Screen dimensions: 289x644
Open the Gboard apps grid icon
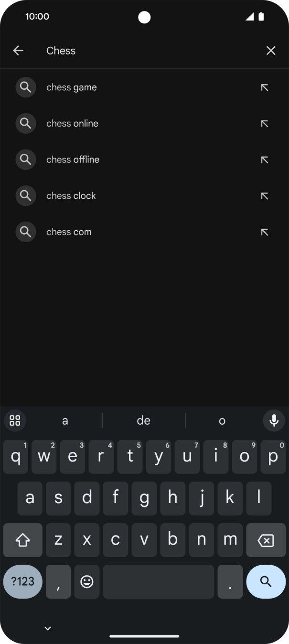point(15,420)
